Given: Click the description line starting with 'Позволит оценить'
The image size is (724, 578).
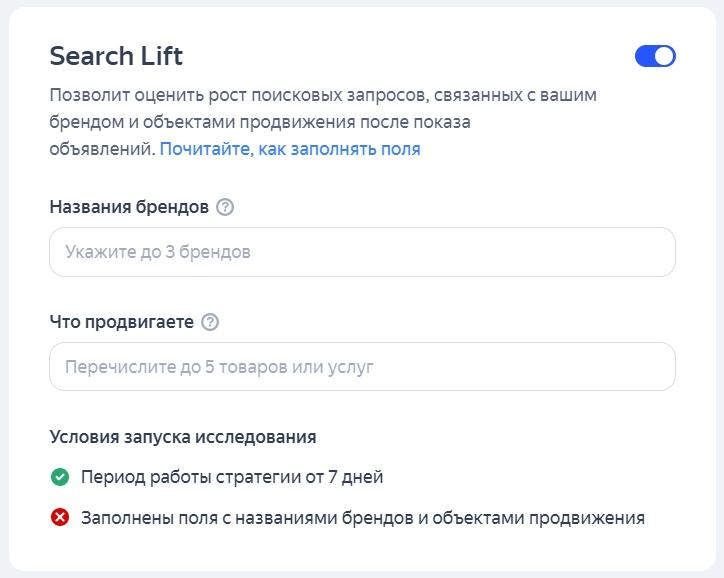Looking at the screenshot, I should tap(322, 95).
